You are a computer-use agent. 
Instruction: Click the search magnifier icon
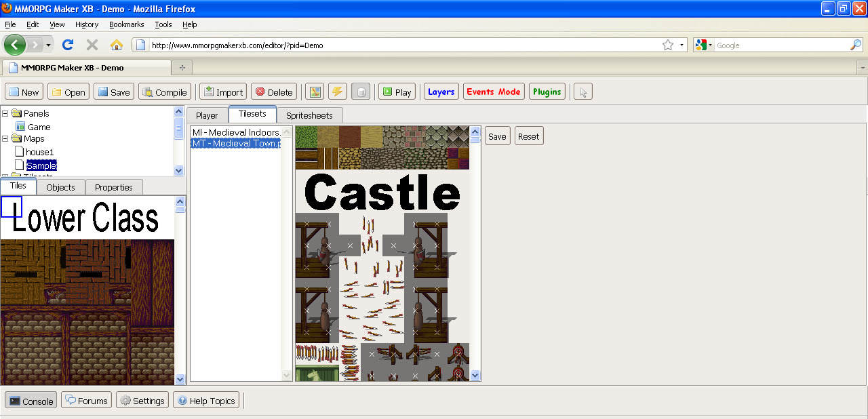pyautogui.click(x=856, y=45)
